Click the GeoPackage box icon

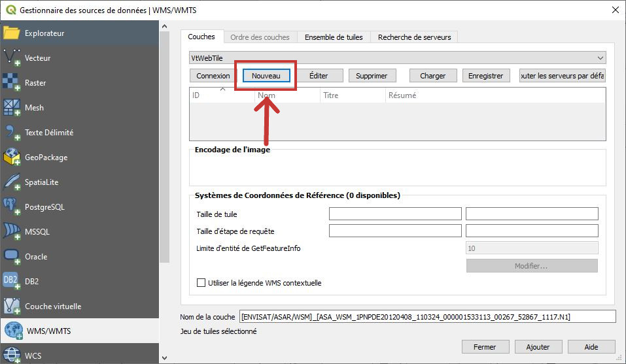(x=12, y=157)
